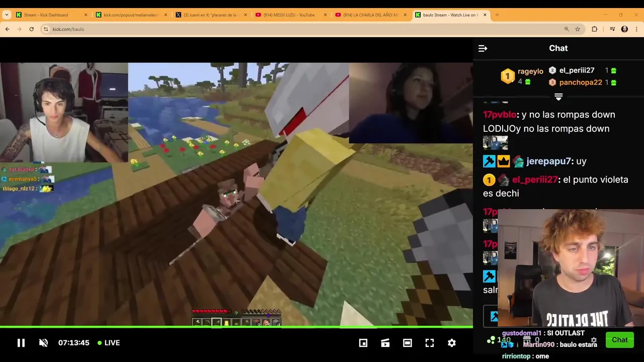The image size is (644, 362).
Task: Open media control icon in toolbar
Action: (612, 29)
